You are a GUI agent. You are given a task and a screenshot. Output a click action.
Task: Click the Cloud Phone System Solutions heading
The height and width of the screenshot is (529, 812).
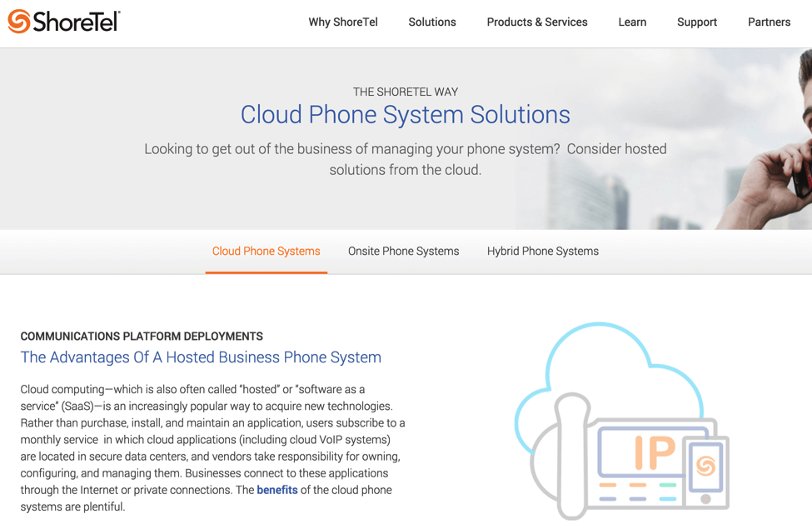(405, 114)
